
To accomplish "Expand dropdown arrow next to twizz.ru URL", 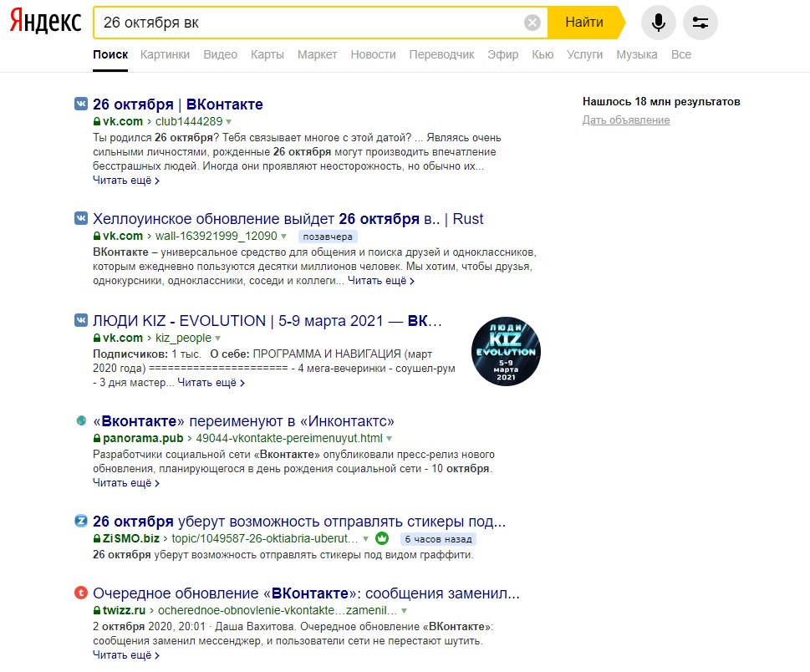I will pyautogui.click(x=405, y=610).
